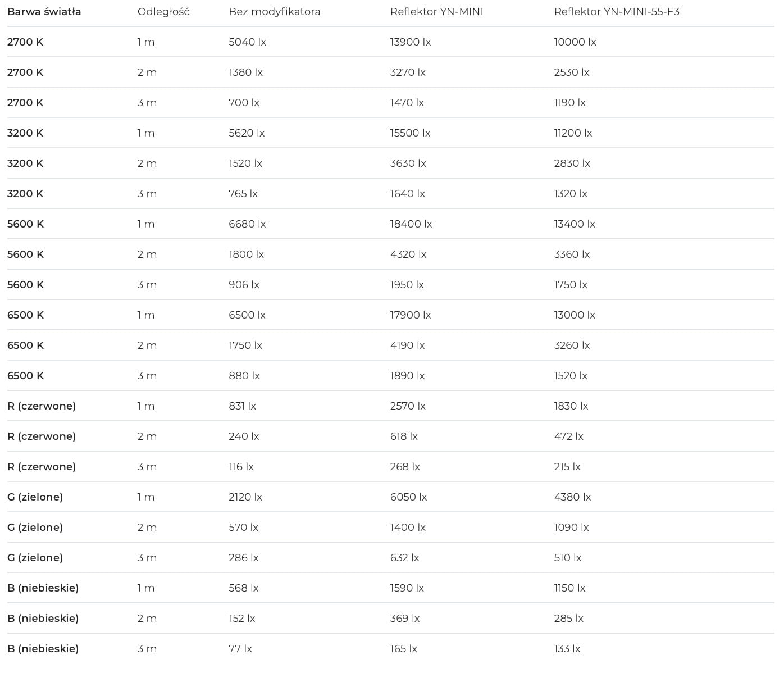
Task: Click the 'Bez modyfikatora' column header
Action: [x=275, y=12]
